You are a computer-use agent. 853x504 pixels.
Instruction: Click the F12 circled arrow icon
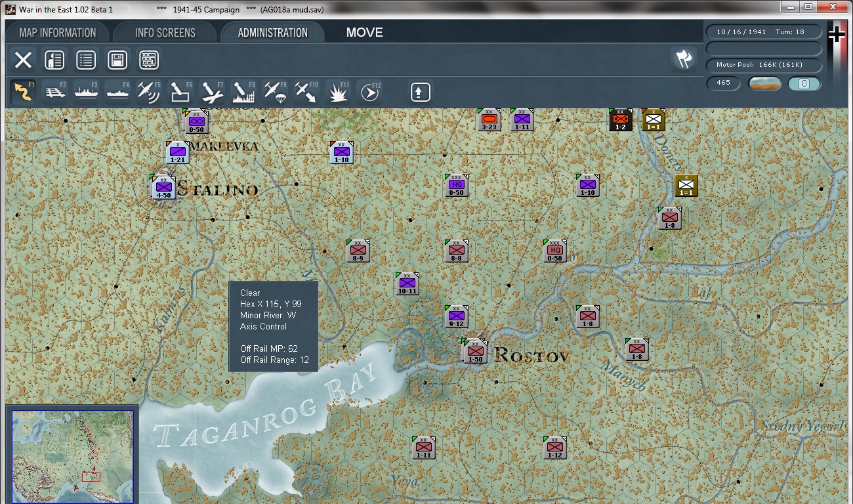tap(370, 92)
